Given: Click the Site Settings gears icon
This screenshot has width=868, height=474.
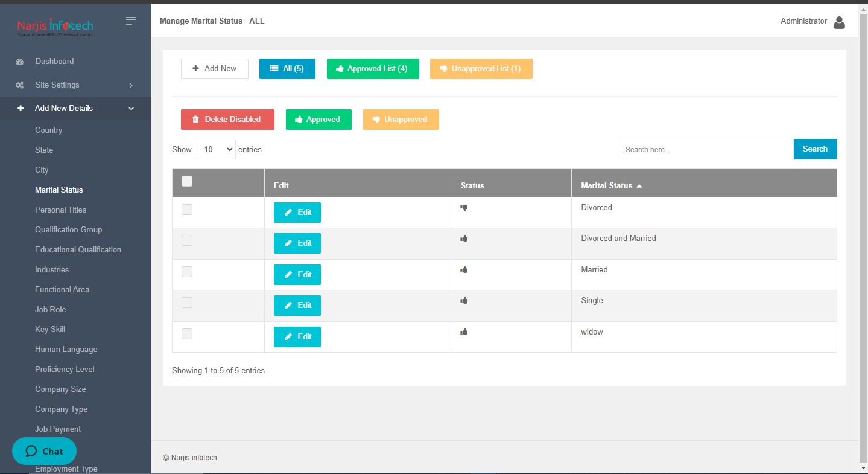Looking at the screenshot, I should click(x=20, y=85).
